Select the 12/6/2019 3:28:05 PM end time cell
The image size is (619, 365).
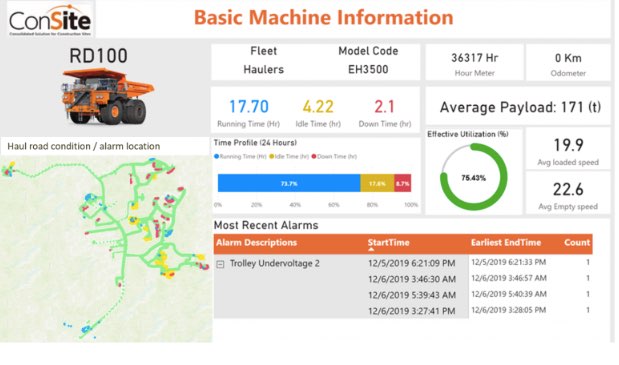pyautogui.click(x=508, y=310)
